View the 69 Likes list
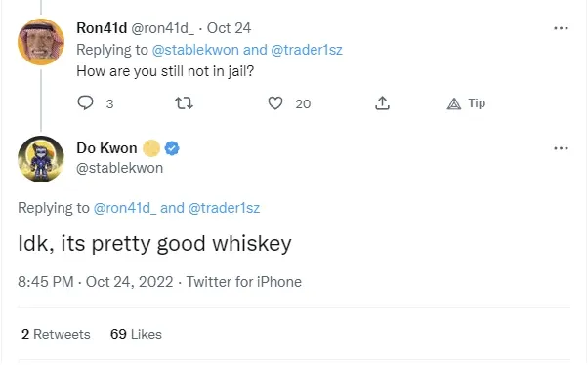Screen dimensions: 588x365 pyautogui.click(x=136, y=334)
